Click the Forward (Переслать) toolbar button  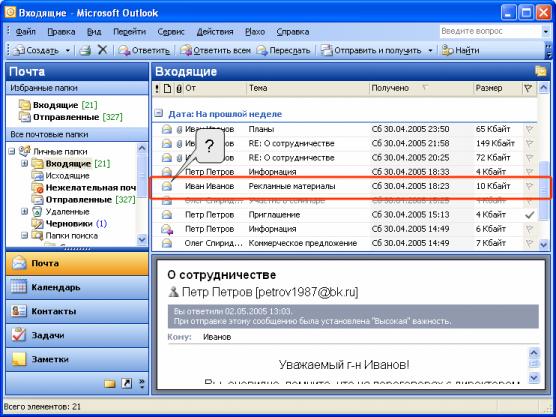[x=283, y=50]
